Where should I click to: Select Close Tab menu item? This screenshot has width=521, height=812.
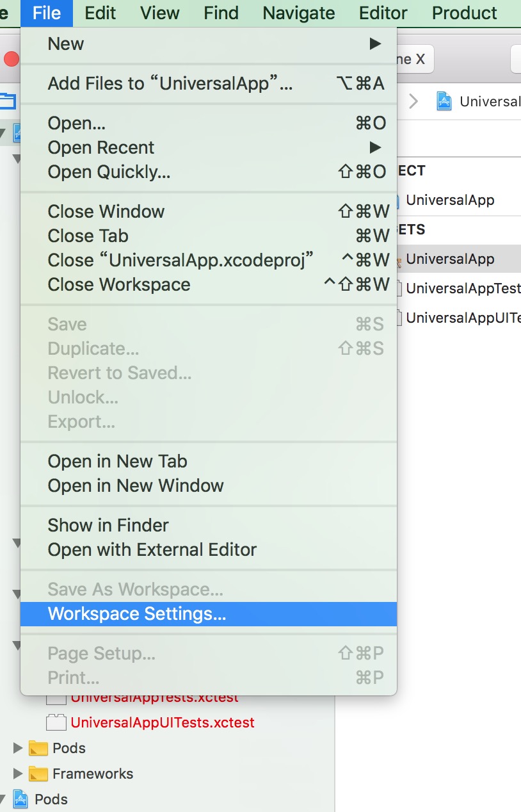point(209,236)
